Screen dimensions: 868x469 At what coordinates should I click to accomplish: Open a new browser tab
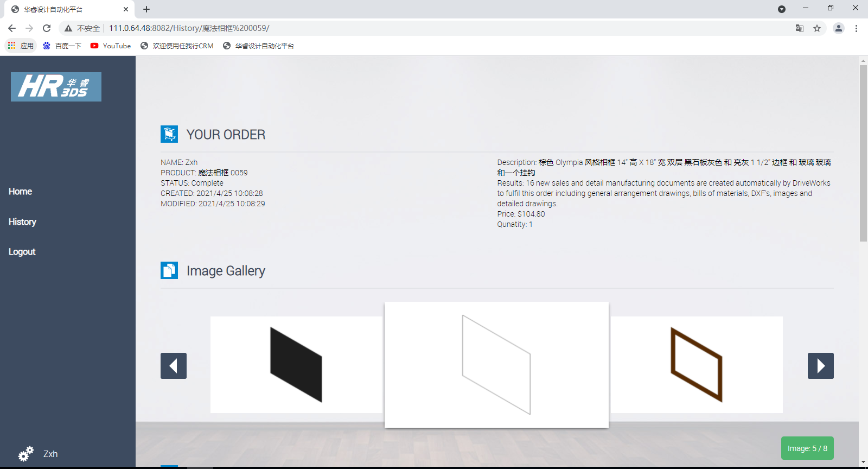(x=146, y=9)
